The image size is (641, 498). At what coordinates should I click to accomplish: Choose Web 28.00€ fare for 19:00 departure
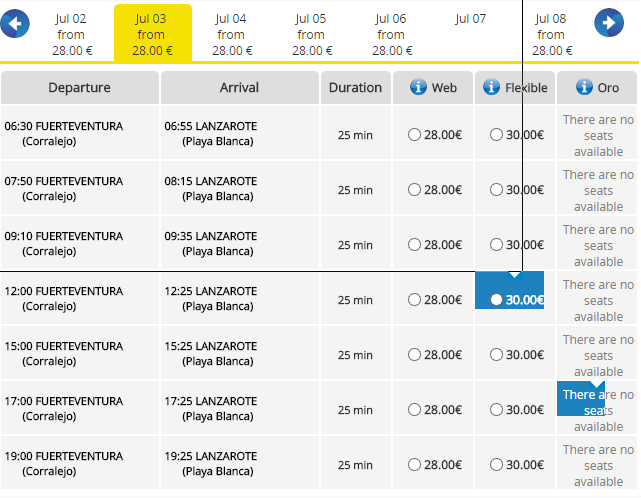(414, 464)
